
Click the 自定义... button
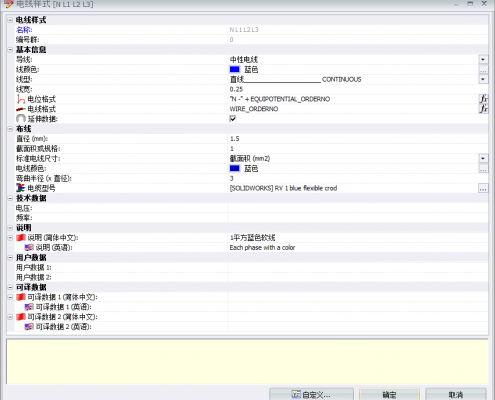[x=311, y=395]
